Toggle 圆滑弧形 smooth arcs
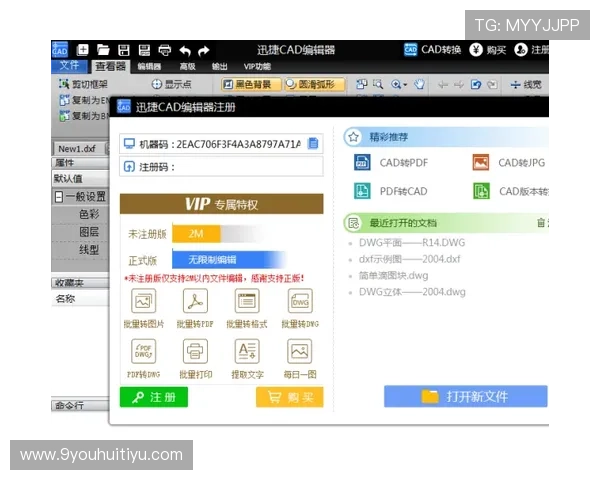The image size is (600, 480). (x=314, y=84)
